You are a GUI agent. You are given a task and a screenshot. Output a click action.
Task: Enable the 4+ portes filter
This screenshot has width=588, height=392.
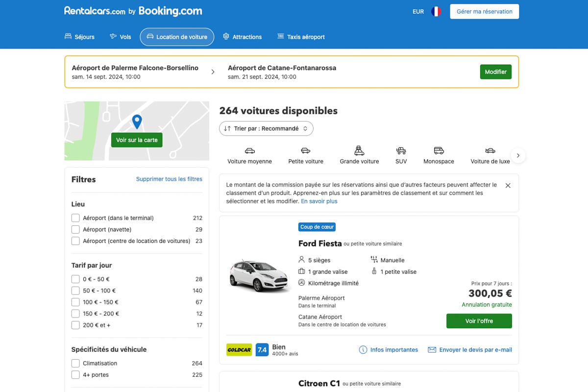click(x=75, y=375)
